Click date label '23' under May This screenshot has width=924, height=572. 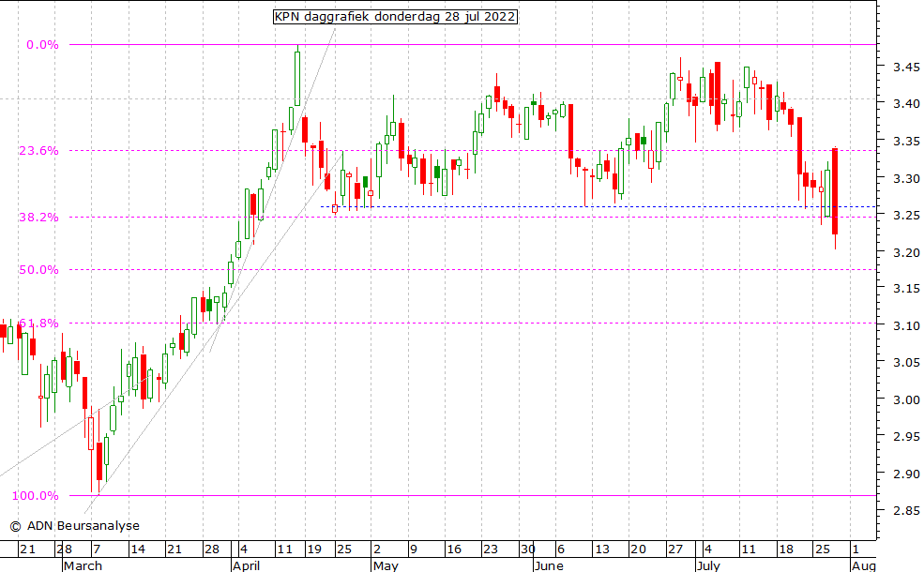[x=491, y=549]
